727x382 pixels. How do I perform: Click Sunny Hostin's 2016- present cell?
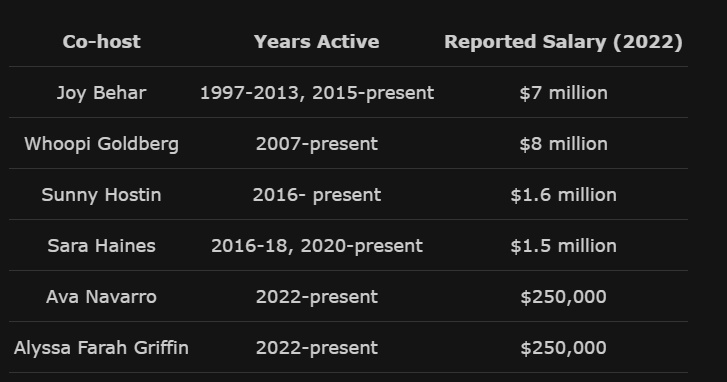(317, 195)
